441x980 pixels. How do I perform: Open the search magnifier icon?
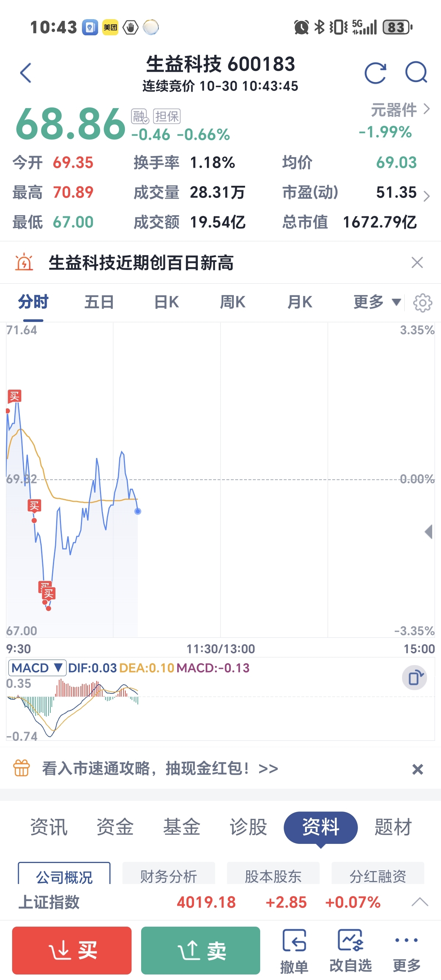click(x=416, y=72)
